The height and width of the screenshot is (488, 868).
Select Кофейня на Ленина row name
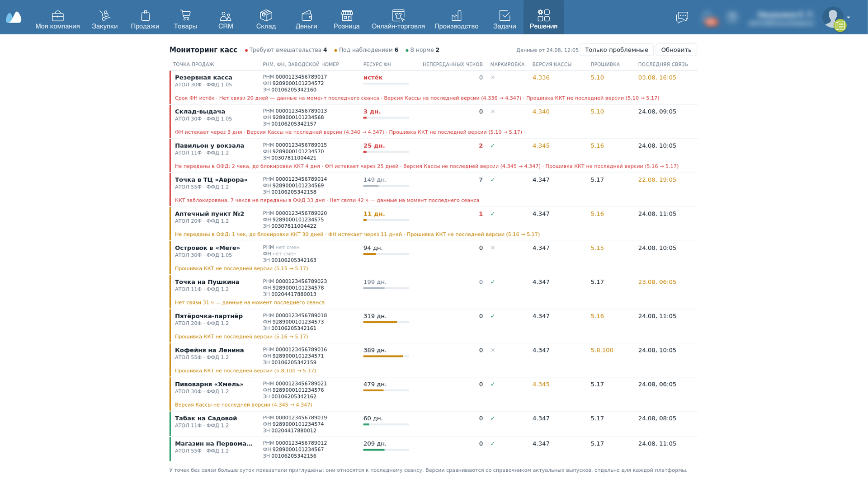coord(209,350)
